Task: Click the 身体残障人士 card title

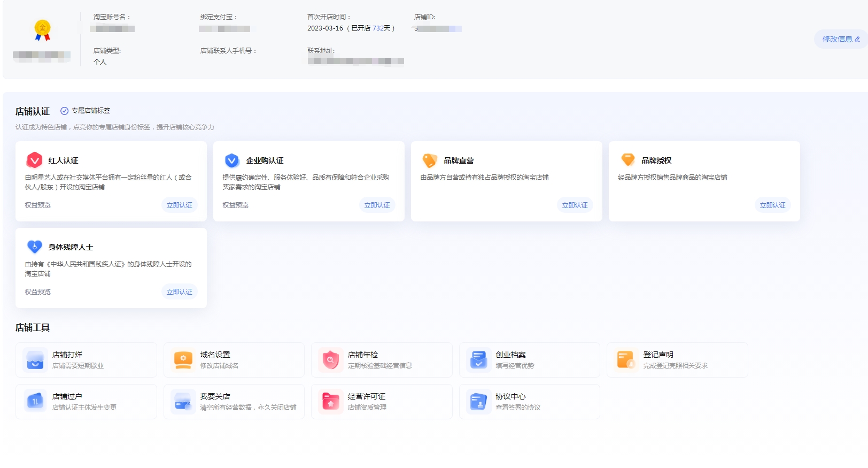Action: [71, 247]
